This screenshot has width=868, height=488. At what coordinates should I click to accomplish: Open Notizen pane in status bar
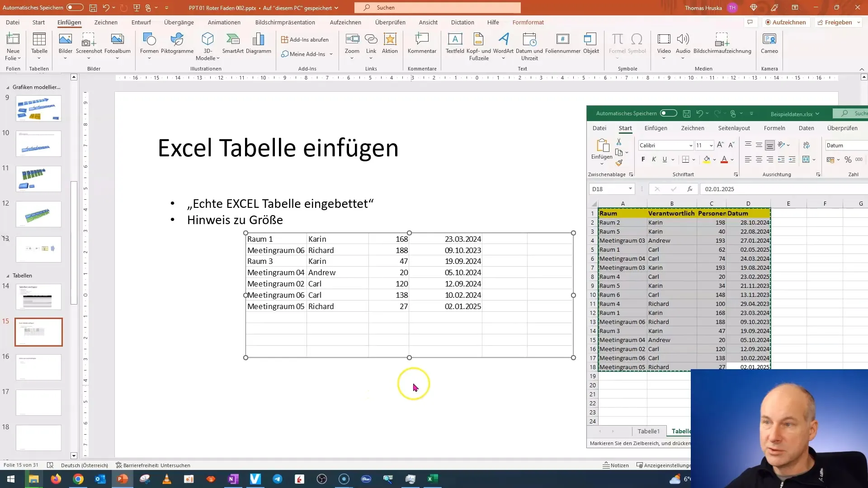[x=616, y=465]
